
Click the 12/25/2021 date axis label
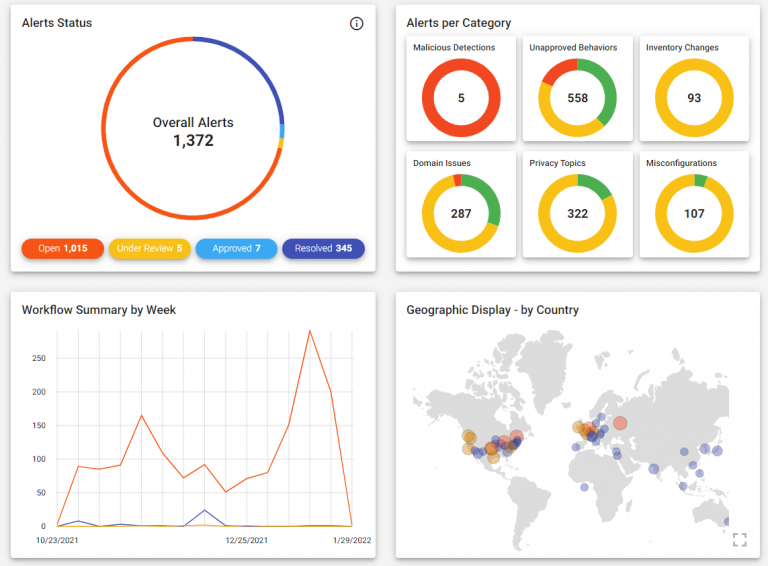pos(246,541)
